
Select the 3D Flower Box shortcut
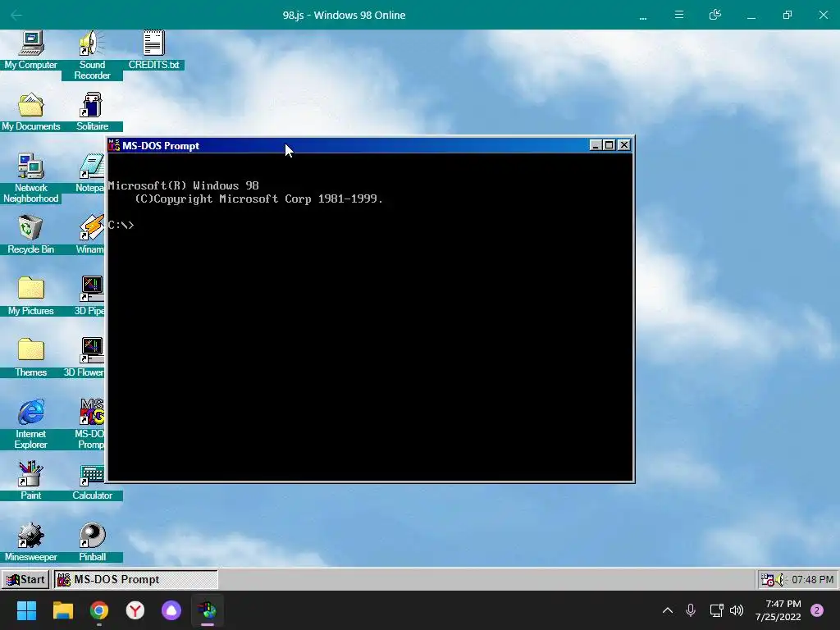coord(84,358)
